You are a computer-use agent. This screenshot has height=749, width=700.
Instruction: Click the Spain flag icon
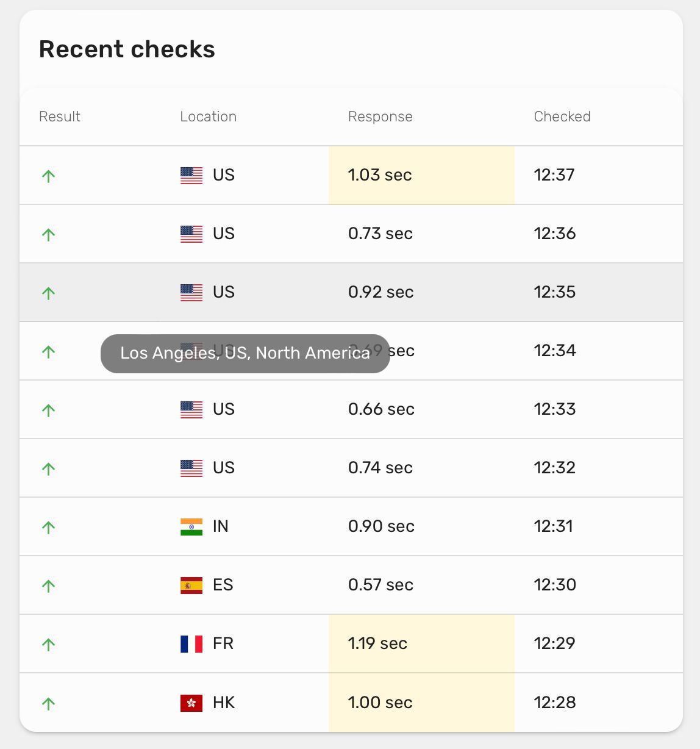191,585
